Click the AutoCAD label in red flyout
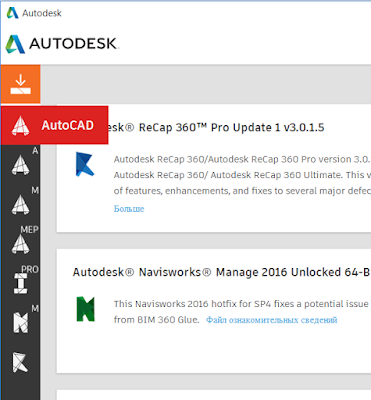This screenshot has width=371, height=400. click(x=68, y=125)
